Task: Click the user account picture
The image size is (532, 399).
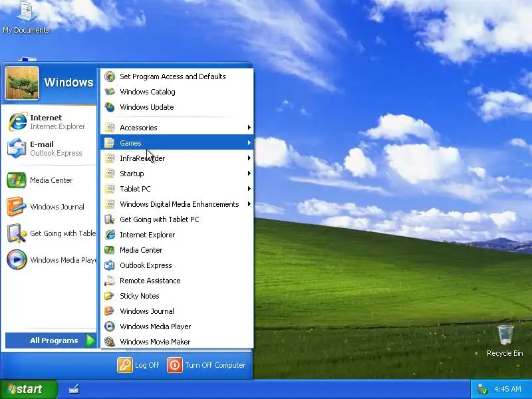Action: point(22,83)
